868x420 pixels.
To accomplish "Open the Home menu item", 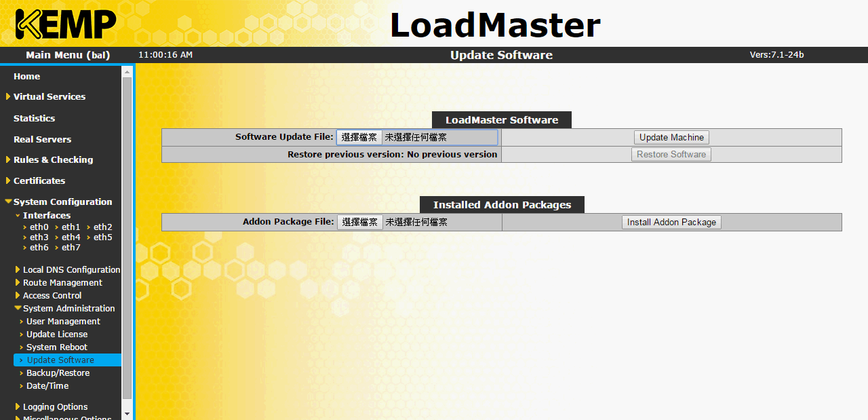I will tap(26, 77).
